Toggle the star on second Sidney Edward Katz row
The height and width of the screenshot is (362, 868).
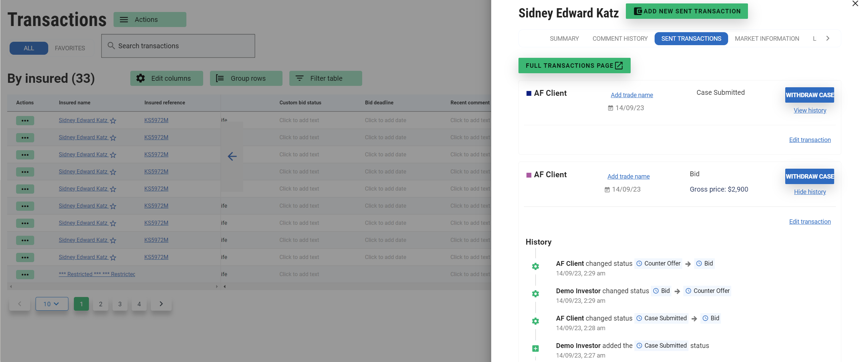pos(113,138)
